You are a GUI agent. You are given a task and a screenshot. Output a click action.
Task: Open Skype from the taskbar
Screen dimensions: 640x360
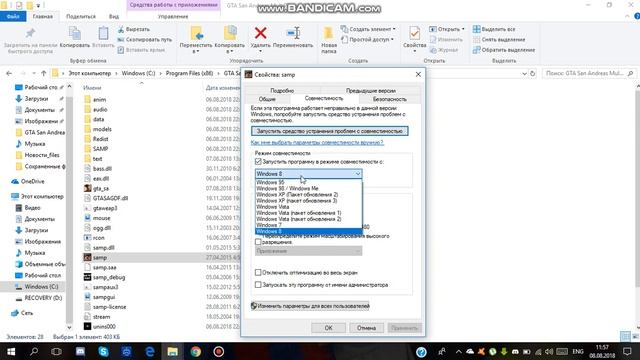click(x=103, y=351)
